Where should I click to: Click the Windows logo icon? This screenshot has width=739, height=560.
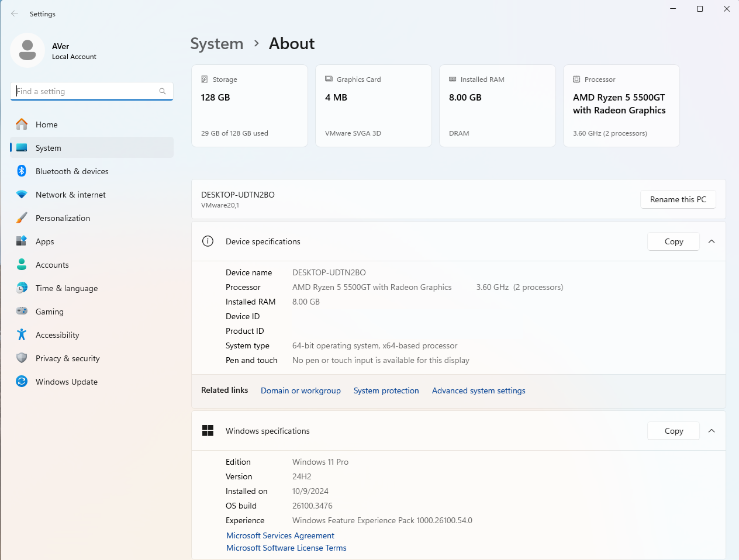click(x=208, y=430)
